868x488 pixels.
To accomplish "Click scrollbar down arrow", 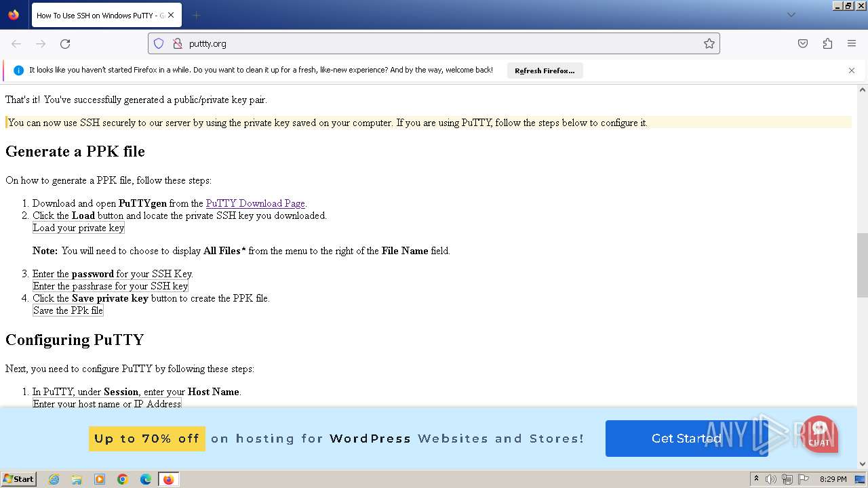I will 863,464.
